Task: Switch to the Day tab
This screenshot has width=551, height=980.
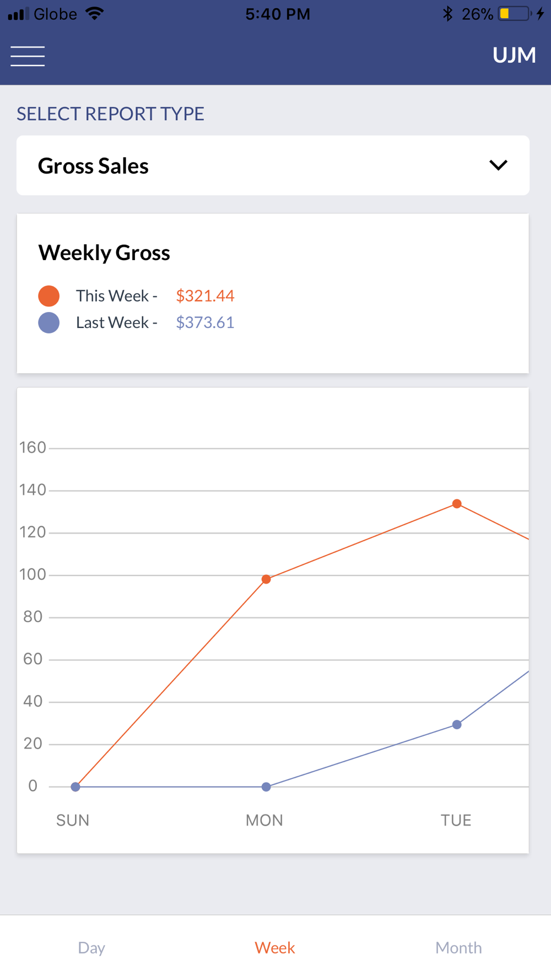Action: (x=91, y=947)
